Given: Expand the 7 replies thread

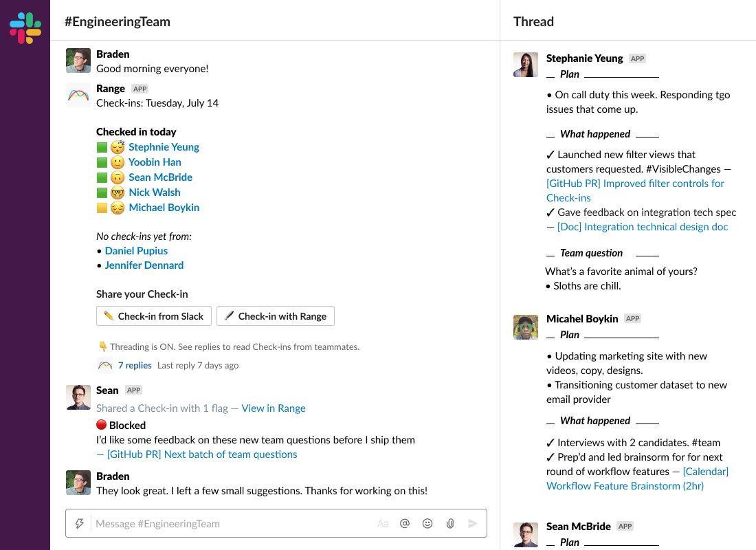Looking at the screenshot, I should (x=134, y=366).
